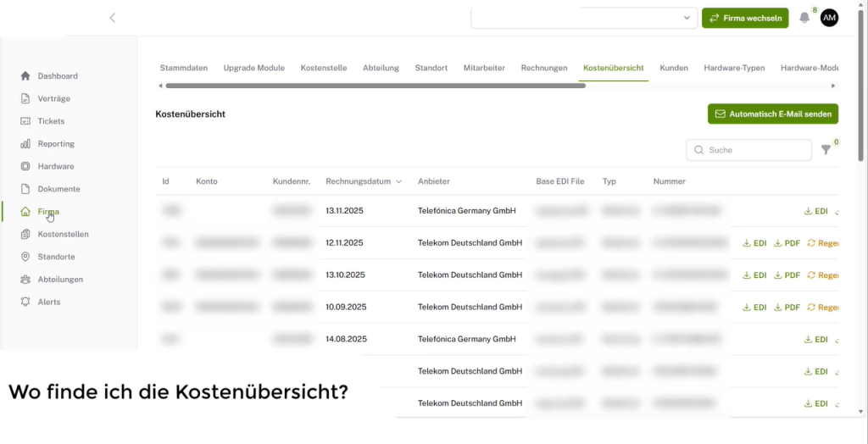This screenshot has width=868, height=444.
Task: Sort by Rechnungsdatum column arrow
Action: tap(398, 181)
